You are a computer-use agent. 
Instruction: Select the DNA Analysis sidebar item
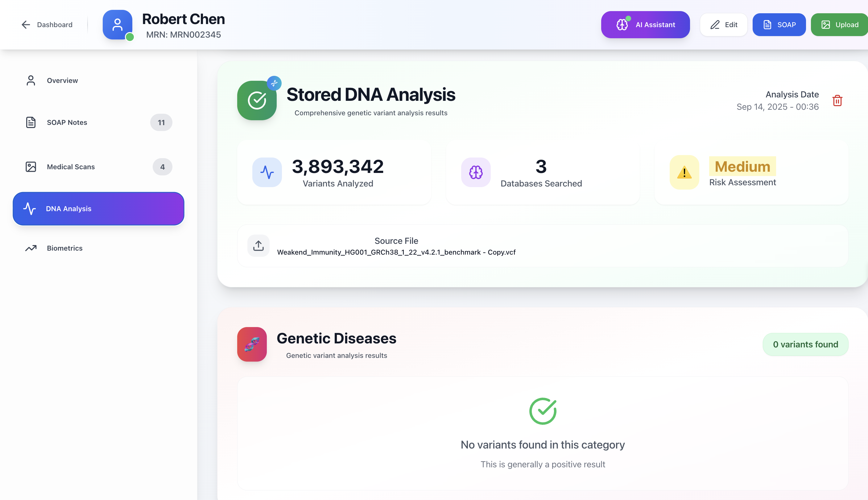pyautogui.click(x=98, y=209)
